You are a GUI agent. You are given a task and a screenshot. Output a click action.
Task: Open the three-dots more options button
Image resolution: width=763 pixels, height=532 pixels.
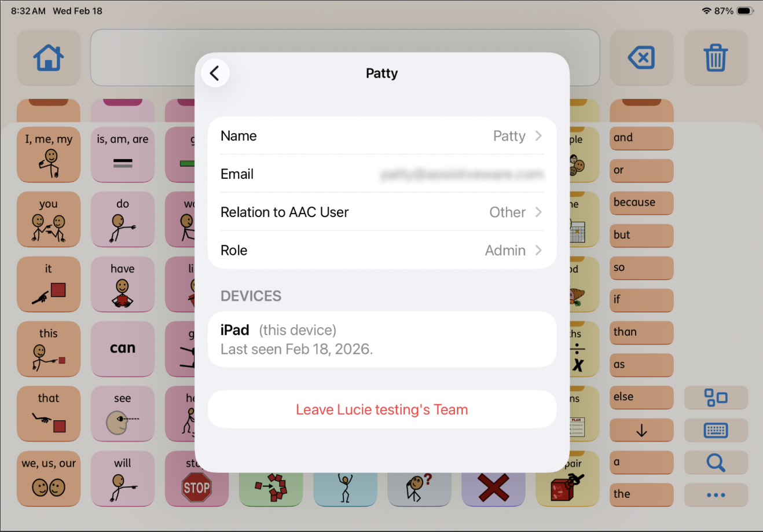[x=716, y=495]
